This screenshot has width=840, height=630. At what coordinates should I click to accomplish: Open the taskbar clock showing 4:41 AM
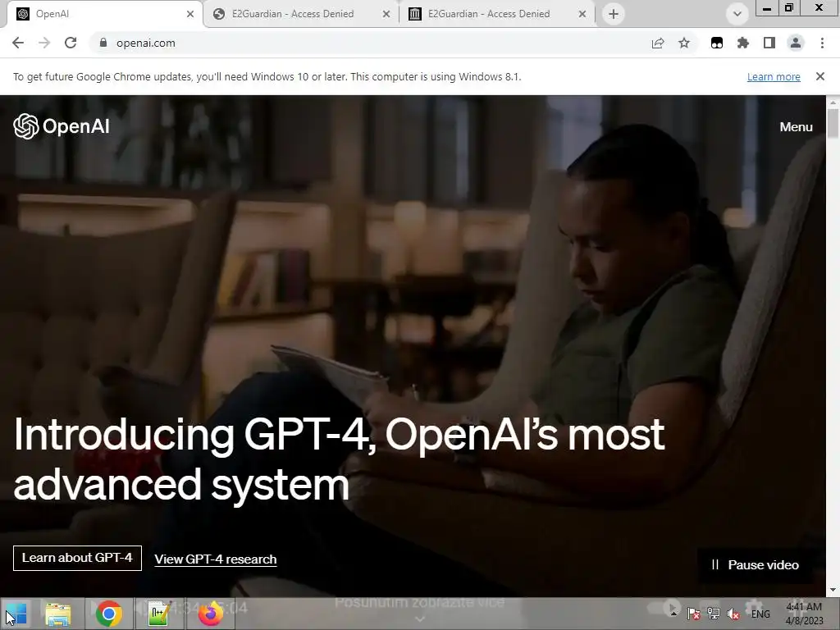(804, 614)
